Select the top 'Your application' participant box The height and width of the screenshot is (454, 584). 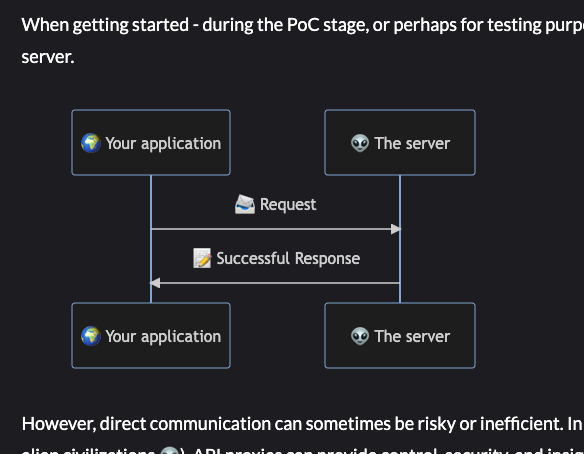click(151, 142)
